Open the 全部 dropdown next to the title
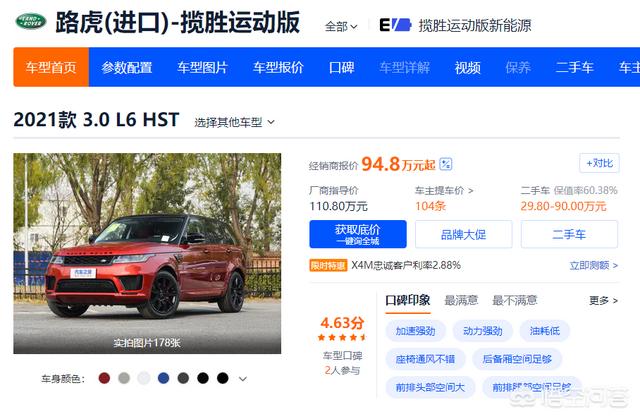The height and width of the screenshot is (419, 640). click(x=341, y=27)
